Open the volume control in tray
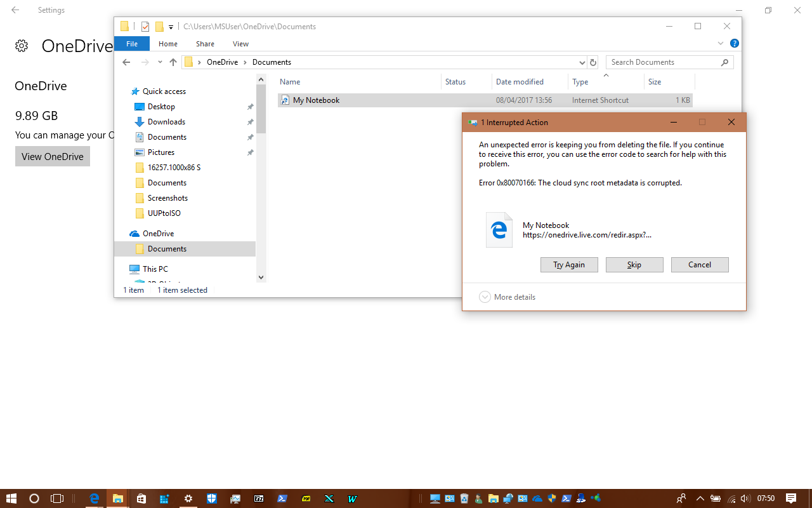 point(745,498)
